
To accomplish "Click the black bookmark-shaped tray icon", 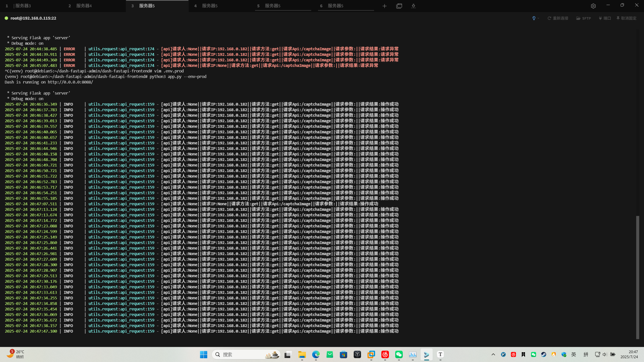I will tap(523, 354).
